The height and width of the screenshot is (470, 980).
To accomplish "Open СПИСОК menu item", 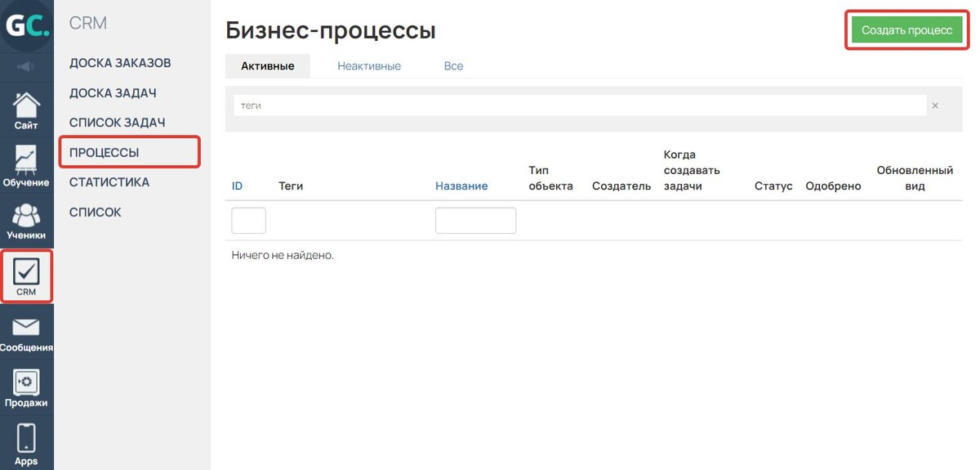I will 96,213.
